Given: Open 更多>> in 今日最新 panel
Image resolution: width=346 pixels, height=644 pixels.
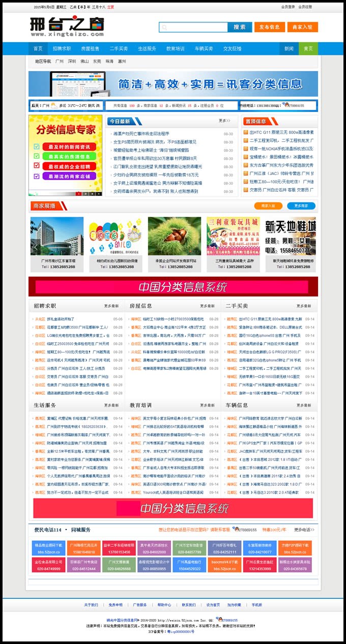Looking at the screenshot, I should (x=224, y=121).
